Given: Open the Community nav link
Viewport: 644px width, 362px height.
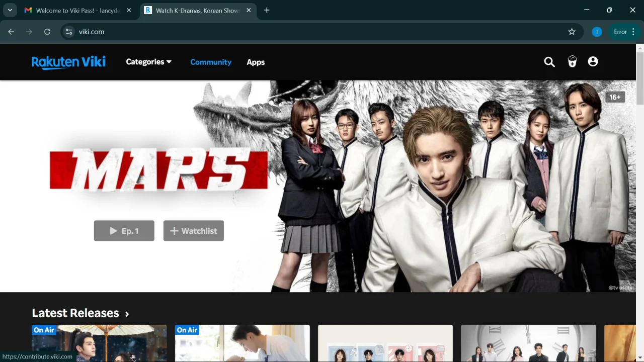Looking at the screenshot, I should tap(211, 62).
